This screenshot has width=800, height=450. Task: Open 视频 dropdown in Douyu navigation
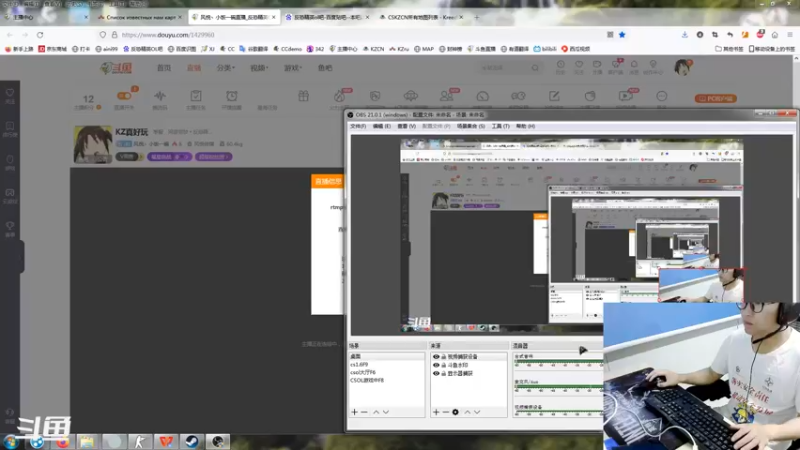point(259,68)
